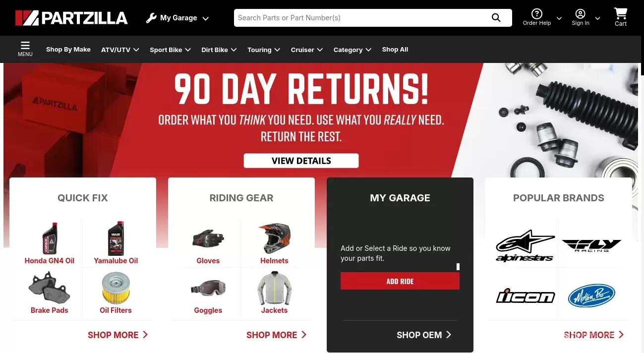The image size is (644, 353).
Task: Open the Category dropdown in navigation
Action: (352, 50)
